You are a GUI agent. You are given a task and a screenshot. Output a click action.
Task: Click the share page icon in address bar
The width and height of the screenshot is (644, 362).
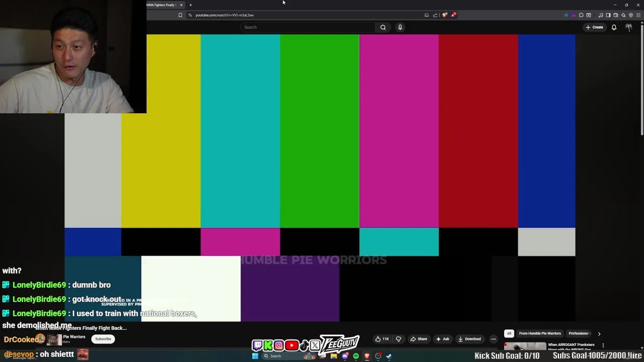click(x=435, y=15)
